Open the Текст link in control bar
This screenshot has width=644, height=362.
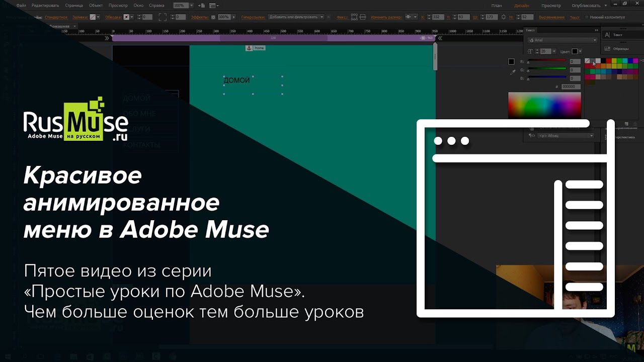pyautogui.click(x=574, y=17)
